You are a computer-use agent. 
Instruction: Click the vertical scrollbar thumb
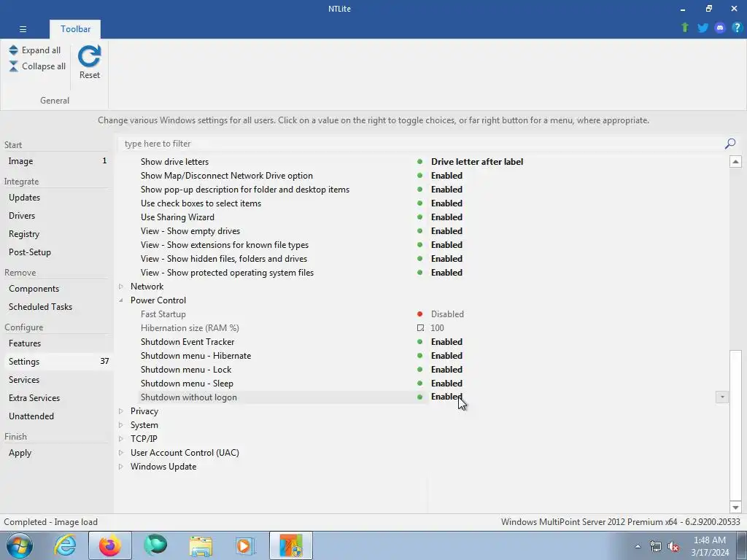[x=735, y=425]
